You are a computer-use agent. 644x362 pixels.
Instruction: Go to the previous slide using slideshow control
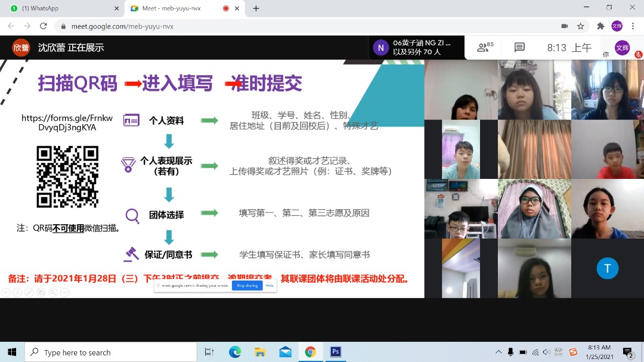coord(5,292)
